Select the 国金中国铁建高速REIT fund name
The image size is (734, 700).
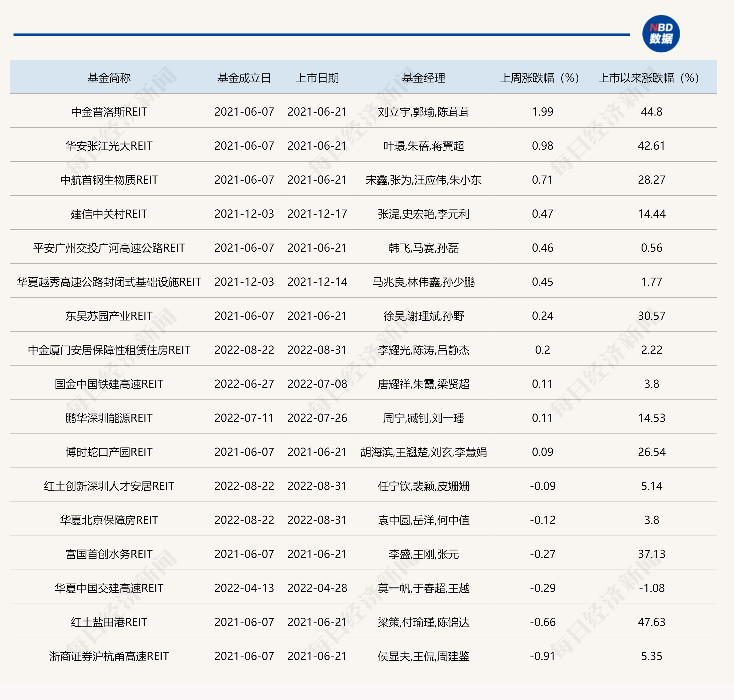pyautogui.click(x=109, y=384)
